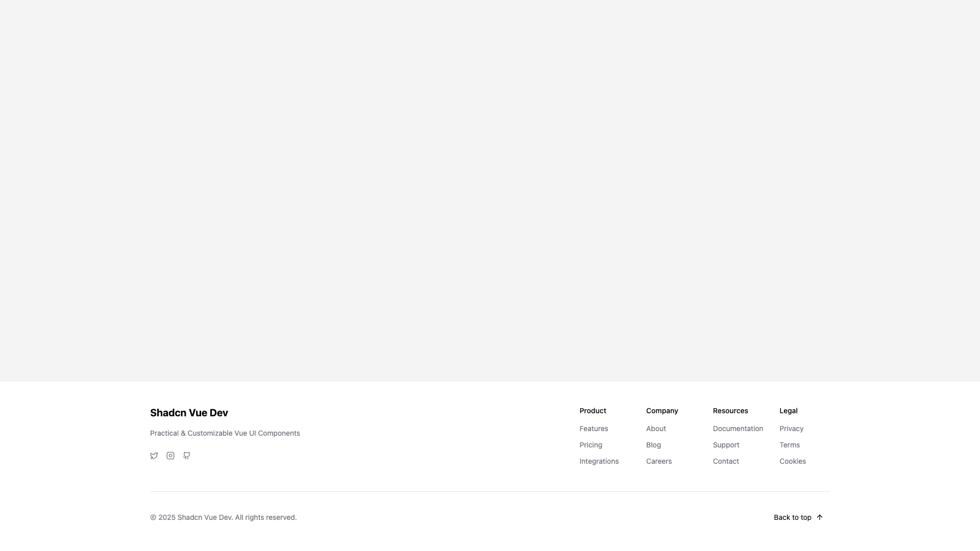Open the Twitter social icon
Image resolution: width=980 pixels, height=551 pixels.
[154, 456]
